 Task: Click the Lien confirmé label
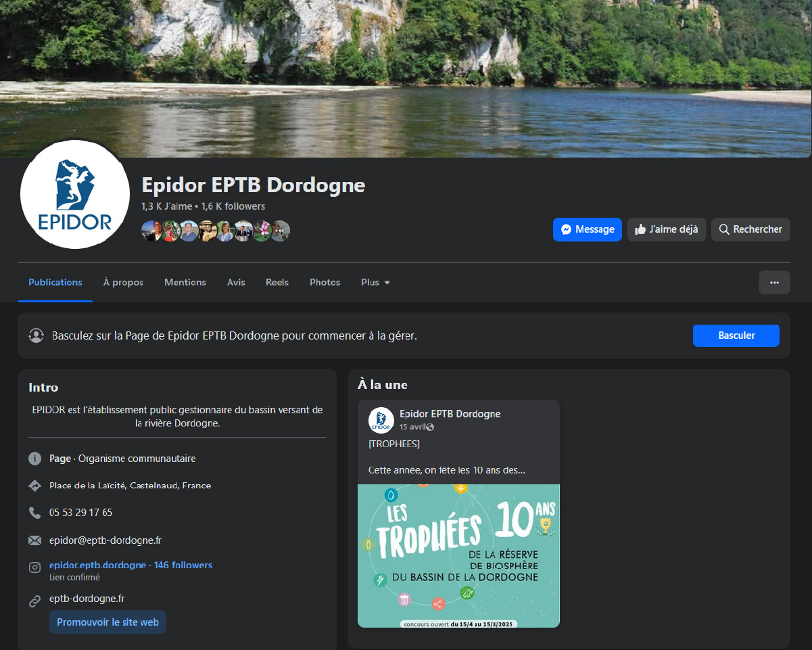click(x=74, y=578)
